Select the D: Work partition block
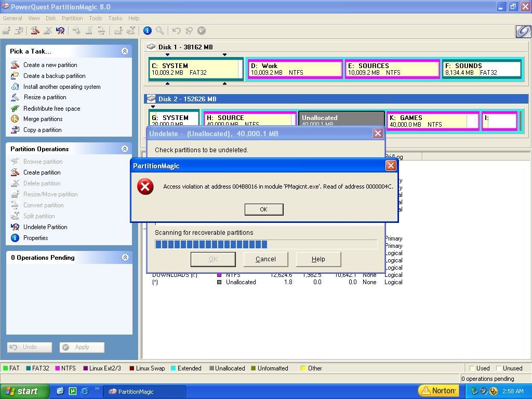Screen dimensions: 532x399 tap(295, 69)
